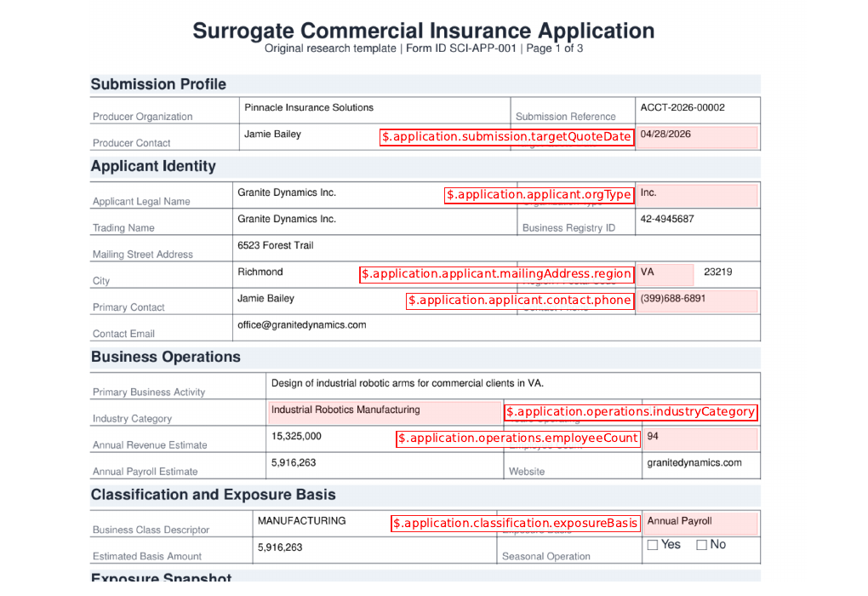Tick the No checkbox for Seasonal Operation
868x596 pixels.
tap(701, 545)
